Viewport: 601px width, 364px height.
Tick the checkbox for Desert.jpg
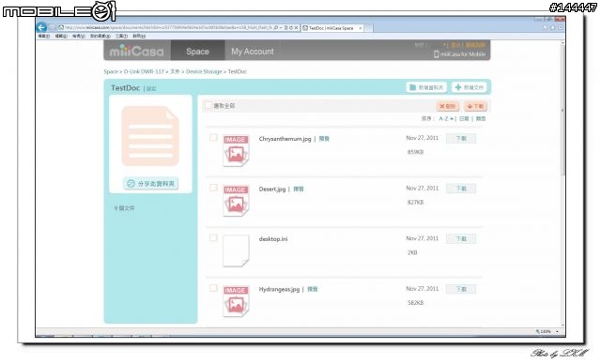[213, 188]
